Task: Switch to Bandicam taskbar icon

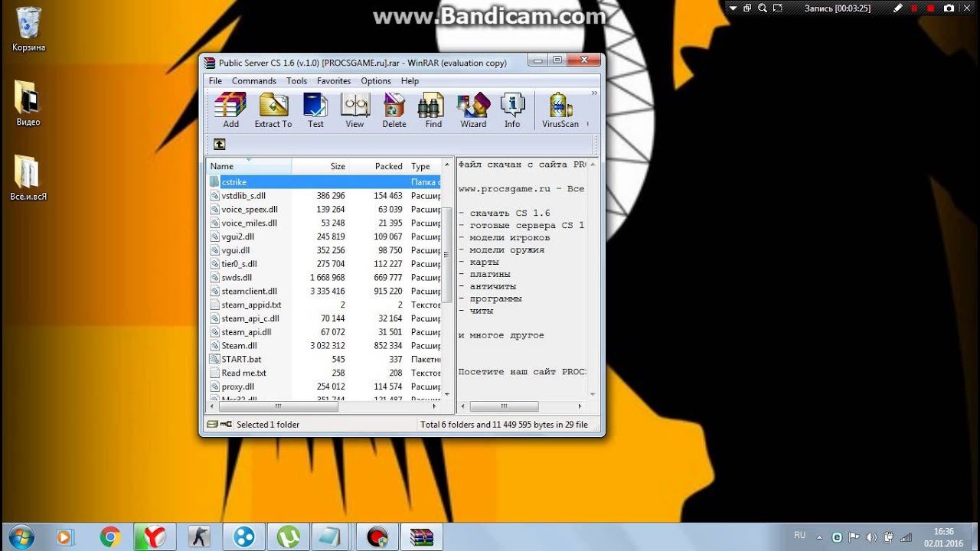Action: (x=377, y=537)
